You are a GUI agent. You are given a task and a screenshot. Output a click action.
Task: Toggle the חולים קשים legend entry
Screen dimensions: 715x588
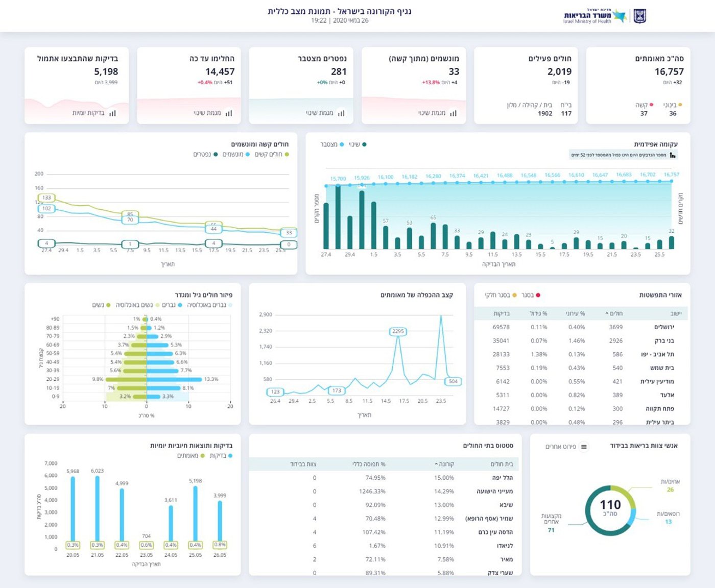272,154
